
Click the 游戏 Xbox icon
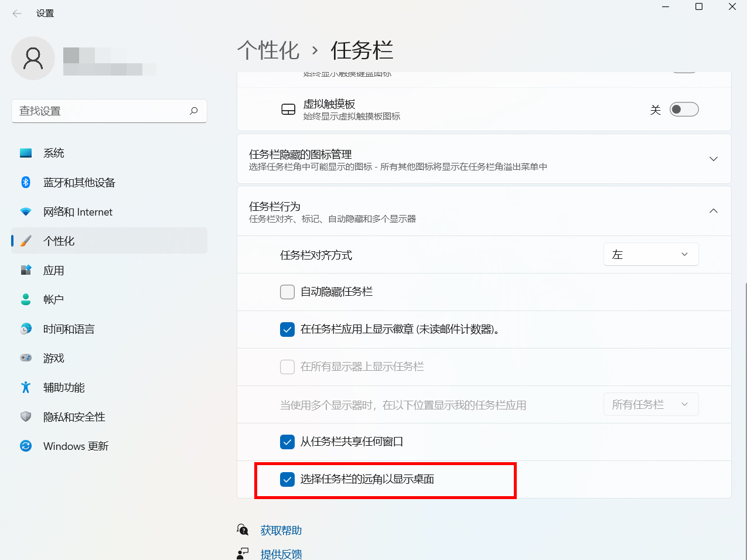click(x=25, y=358)
